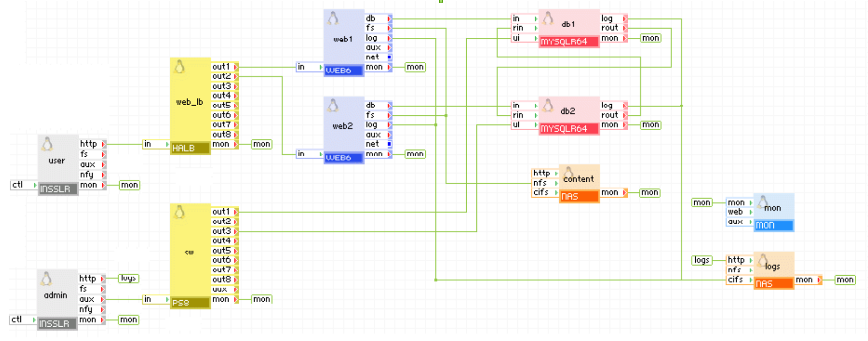Select out2 terminal on web_lb

coord(225,77)
